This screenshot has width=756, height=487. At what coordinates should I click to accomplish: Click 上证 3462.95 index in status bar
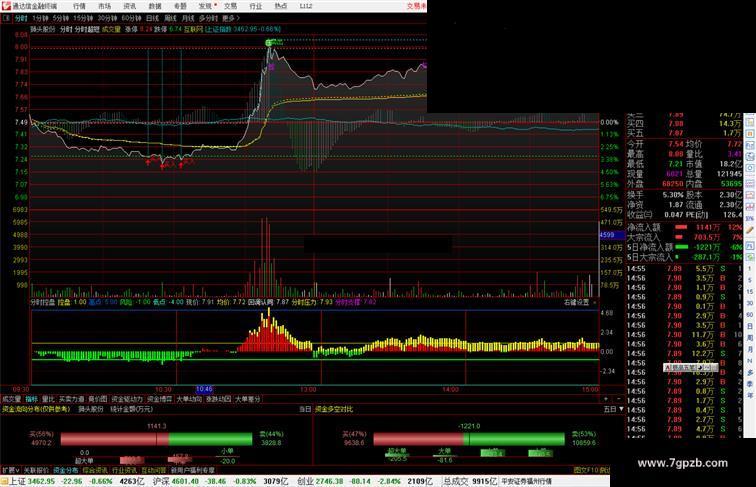pyautogui.click(x=32, y=481)
